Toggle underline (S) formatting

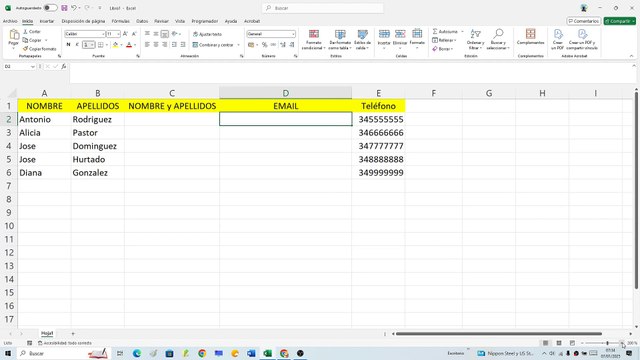click(x=86, y=44)
